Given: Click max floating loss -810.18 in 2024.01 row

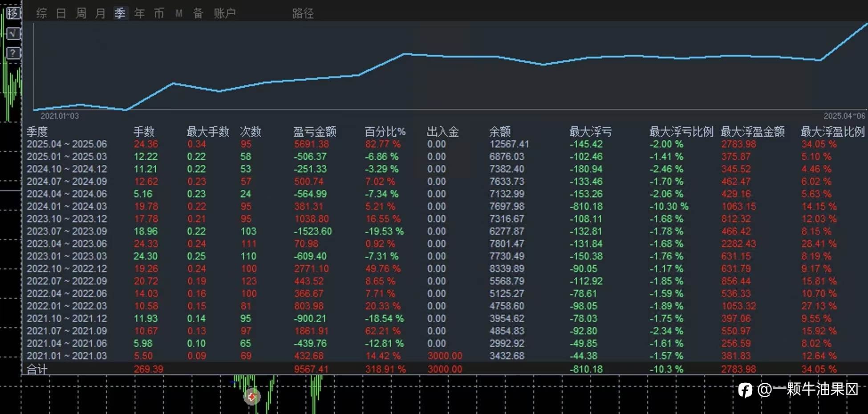Looking at the screenshot, I should pos(586,207).
